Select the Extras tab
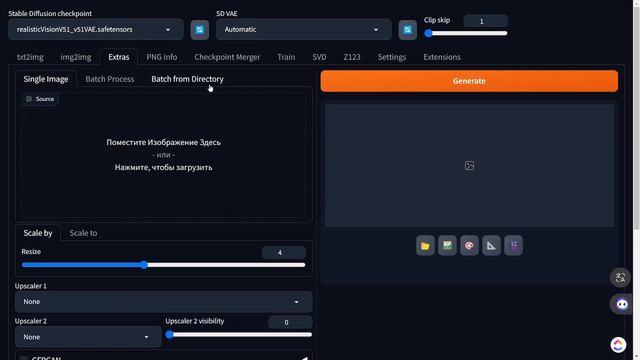This screenshot has width=640, height=360. coord(119,57)
